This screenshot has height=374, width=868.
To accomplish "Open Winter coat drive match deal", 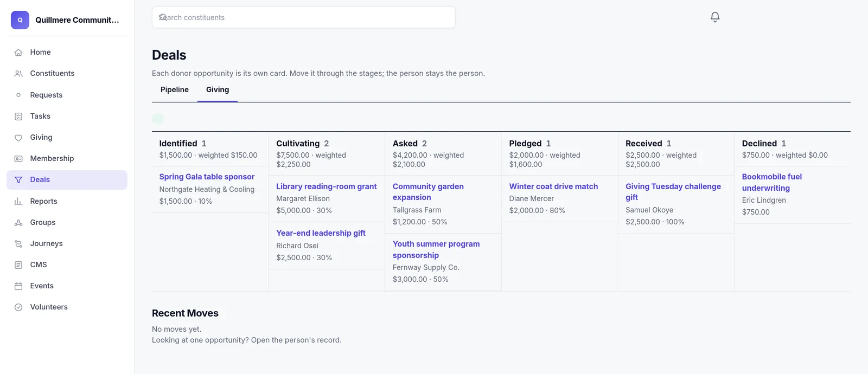I will coord(553,186).
